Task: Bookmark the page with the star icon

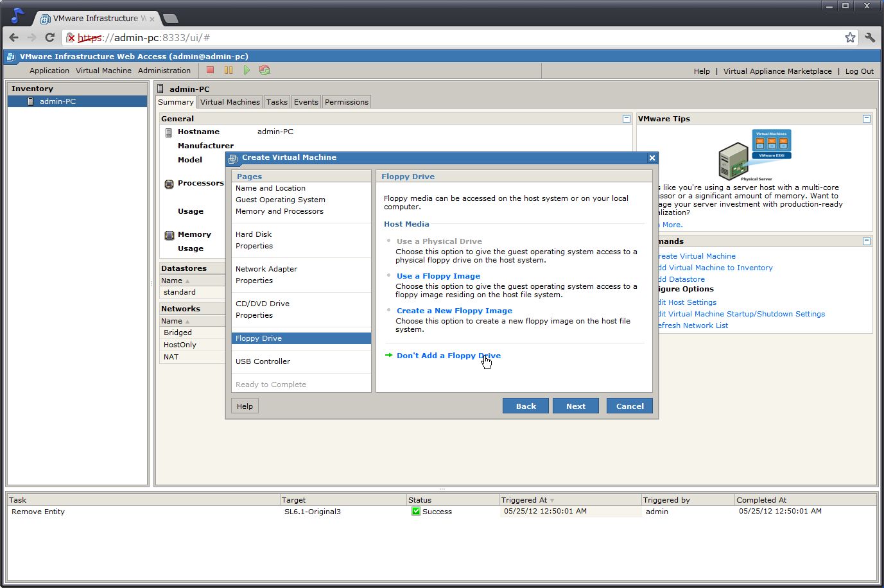Action: (850, 37)
